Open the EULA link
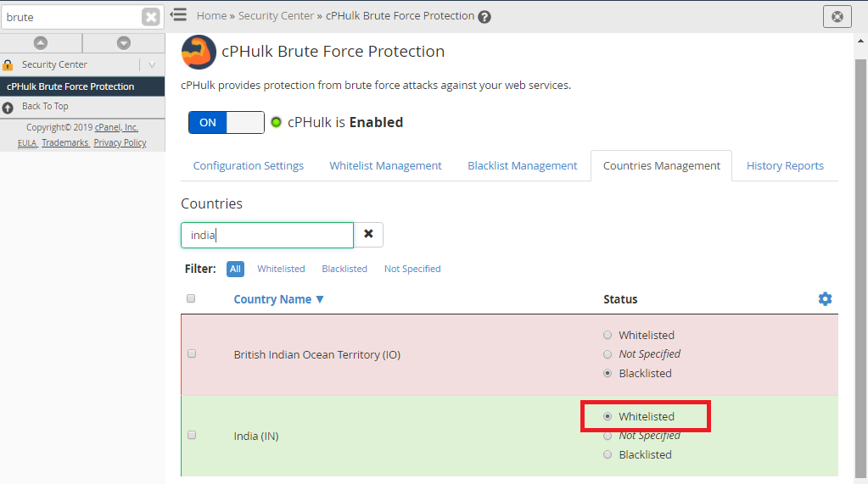The image size is (868, 484). [27, 142]
